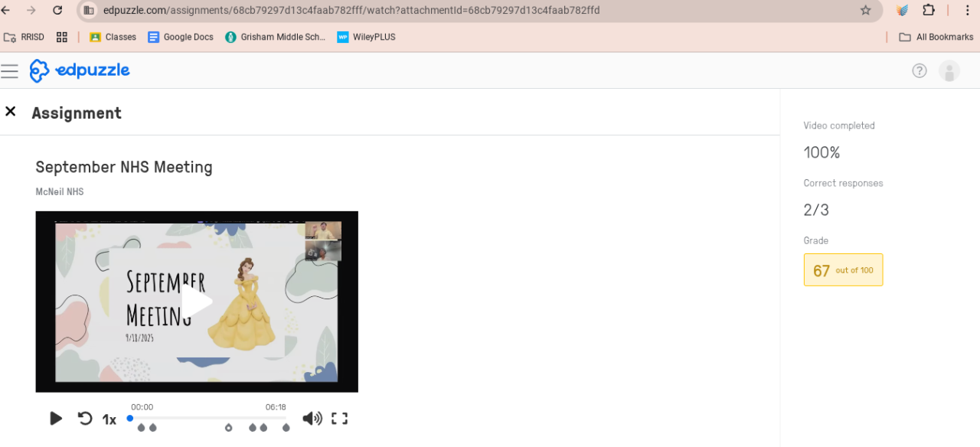Open the WileyPLUS bookmark

tap(366, 37)
